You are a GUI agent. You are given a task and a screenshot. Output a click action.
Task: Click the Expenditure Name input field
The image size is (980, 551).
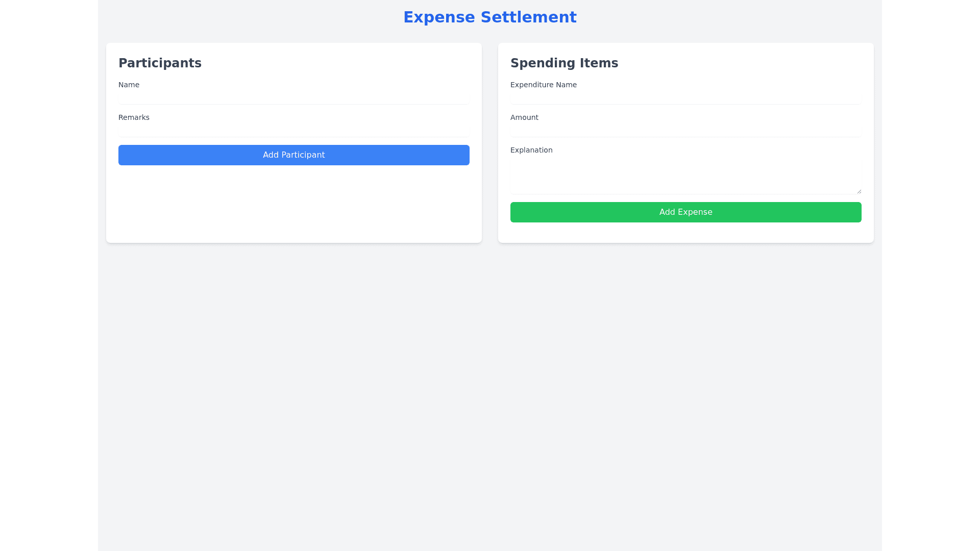[685, 98]
